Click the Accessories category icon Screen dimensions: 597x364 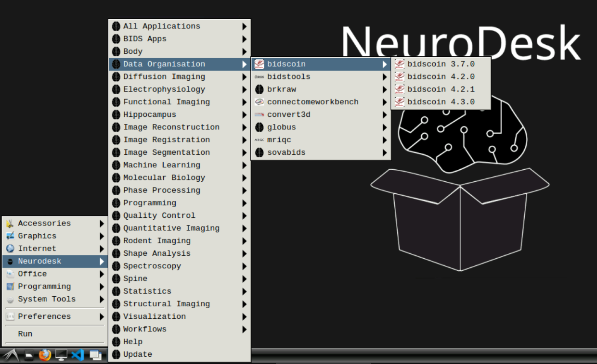[x=10, y=223]
